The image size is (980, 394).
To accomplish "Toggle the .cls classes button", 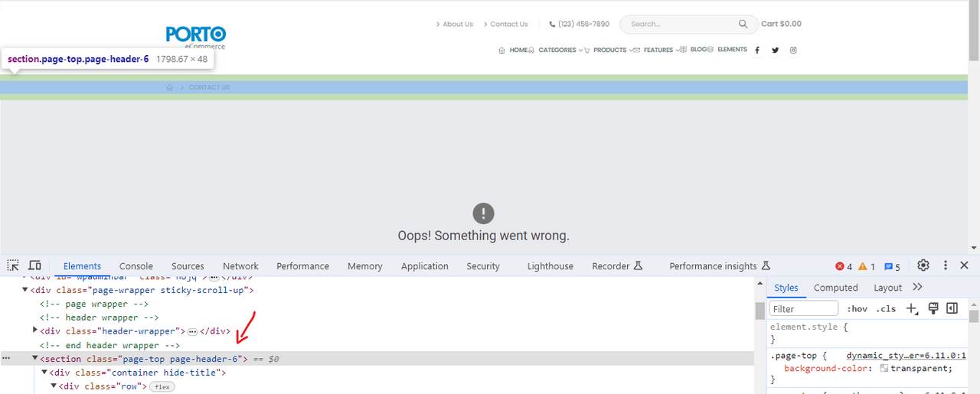I will (886, 308).
